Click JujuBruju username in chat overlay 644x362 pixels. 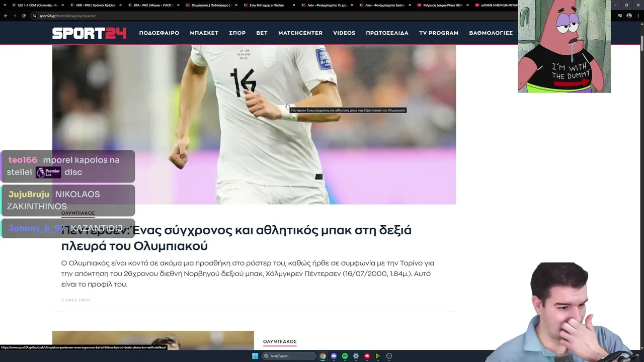point(29,194)
